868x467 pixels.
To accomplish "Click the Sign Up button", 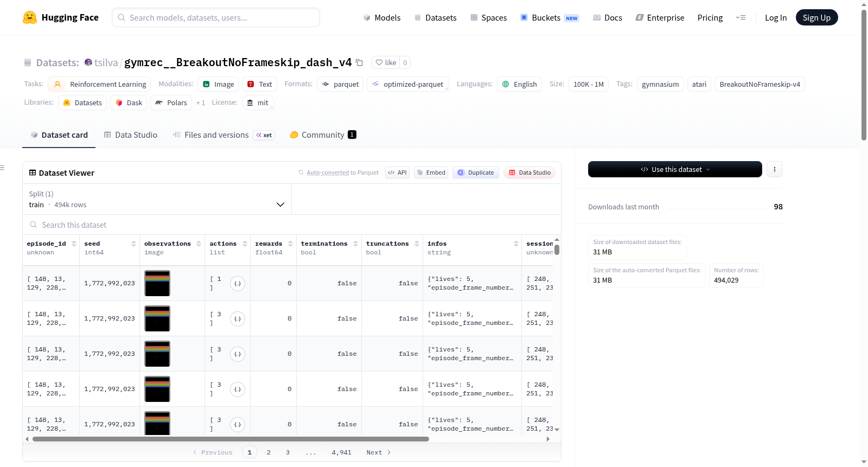I will (x=816, y=18).
